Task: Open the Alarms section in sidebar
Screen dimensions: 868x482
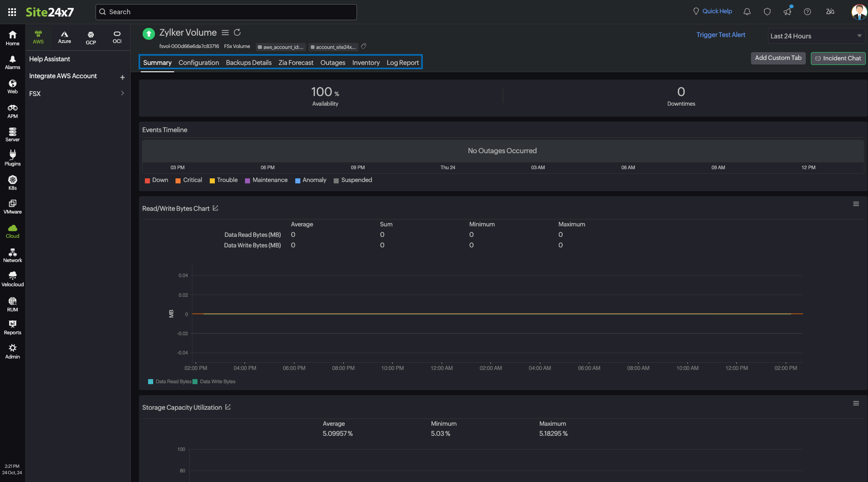Action: (12, 62)
